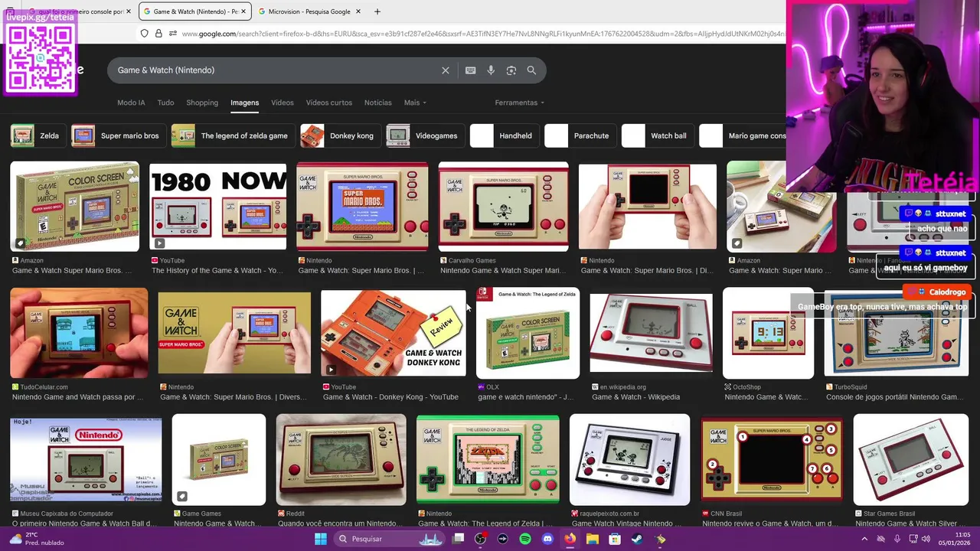Open the 1980 NOW YouTube thumbnail
The height and width of the screenshot is (551, 980).
218,207
